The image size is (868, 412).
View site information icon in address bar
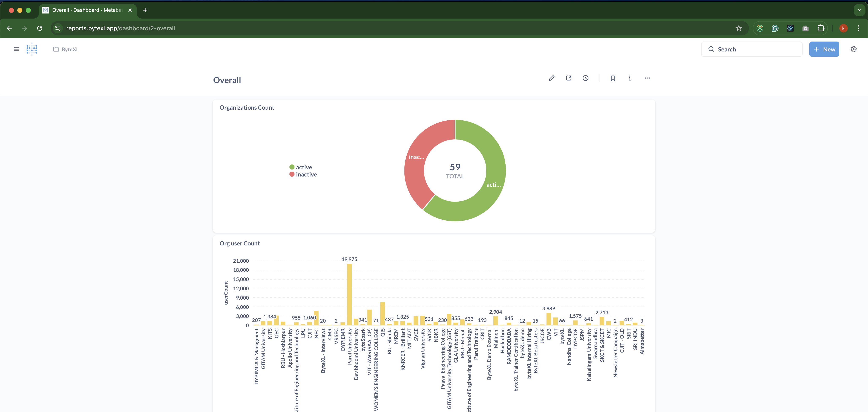[58, 28]
